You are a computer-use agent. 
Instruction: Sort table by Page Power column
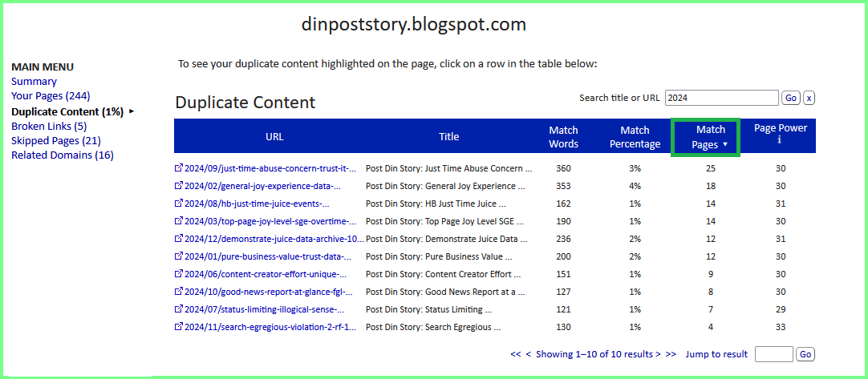[781, 128]
